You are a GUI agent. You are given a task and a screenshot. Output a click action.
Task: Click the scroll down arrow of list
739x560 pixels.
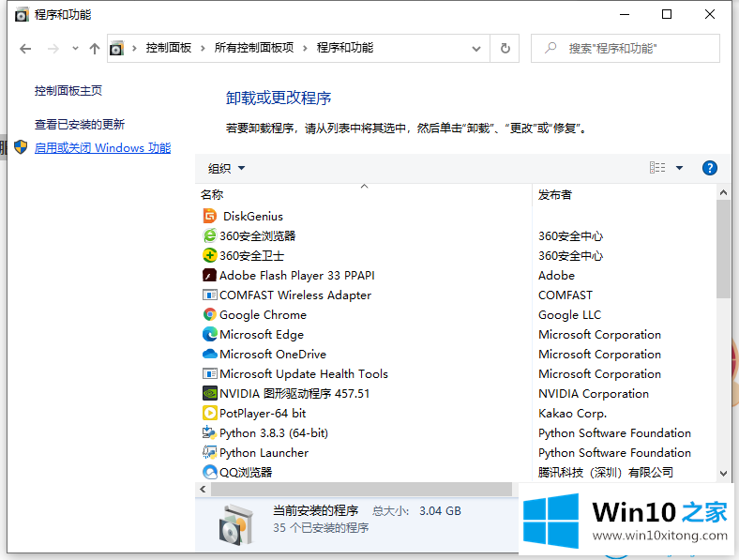[723, 474]
